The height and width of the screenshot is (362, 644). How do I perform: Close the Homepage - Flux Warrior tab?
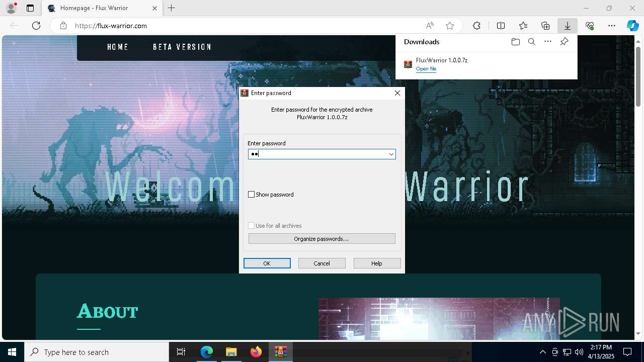coord(155,8)
